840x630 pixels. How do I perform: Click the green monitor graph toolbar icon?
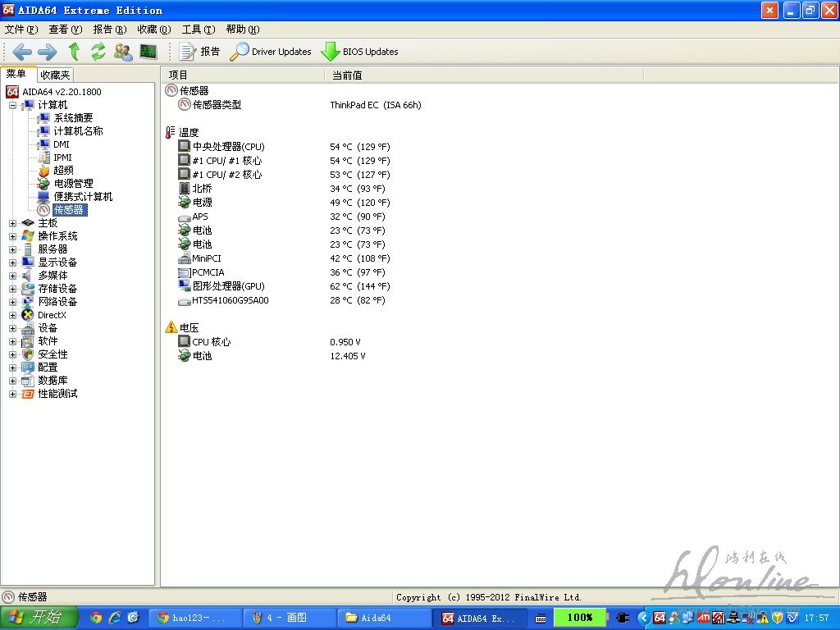tap(148, 52)
